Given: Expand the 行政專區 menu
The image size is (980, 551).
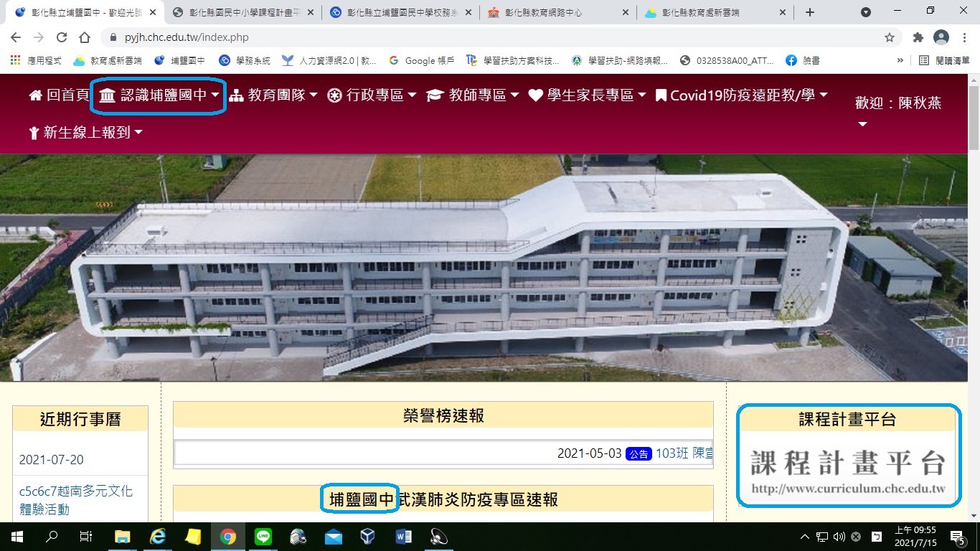Looking at the screenshot, I should click(x=372, y=95).
